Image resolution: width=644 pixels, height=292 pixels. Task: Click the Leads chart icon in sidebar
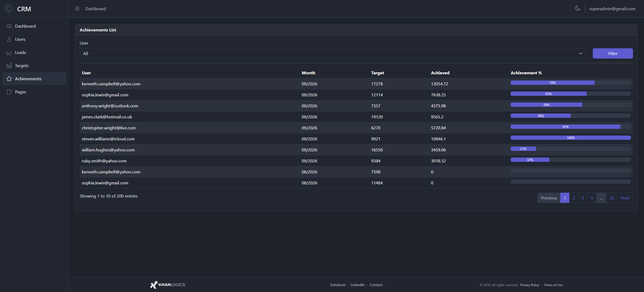9,53
